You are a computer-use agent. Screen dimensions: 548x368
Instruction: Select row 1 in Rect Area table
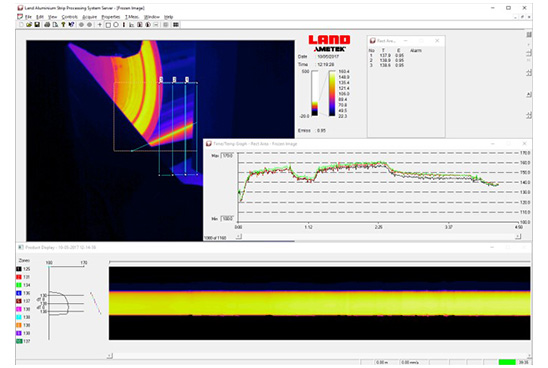tap(387, 56)
